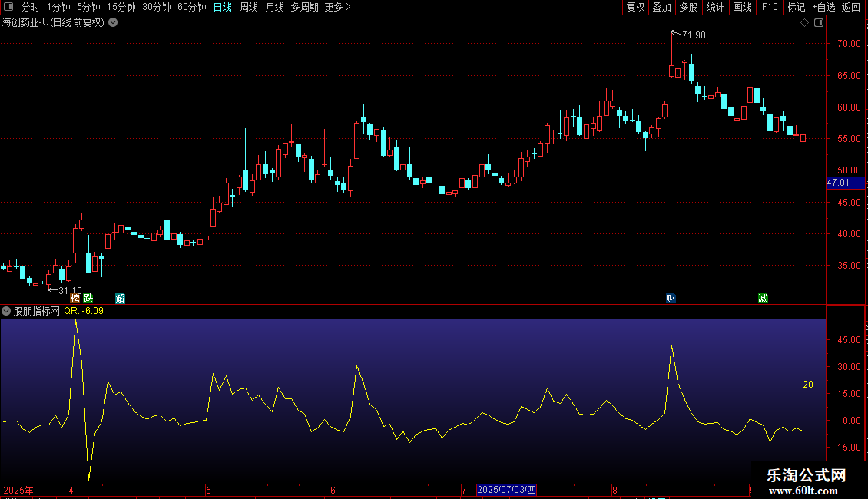Click month 8 on the time axis
868x499 pixels.
pyautogui.click(x=615, y=490)
